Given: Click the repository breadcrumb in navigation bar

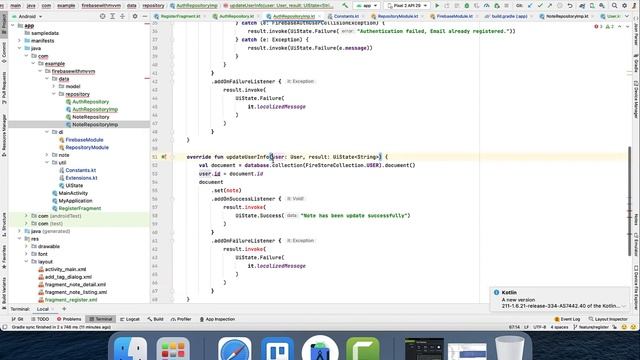Looking at the screenshot, I should click(x=153, y=6).
